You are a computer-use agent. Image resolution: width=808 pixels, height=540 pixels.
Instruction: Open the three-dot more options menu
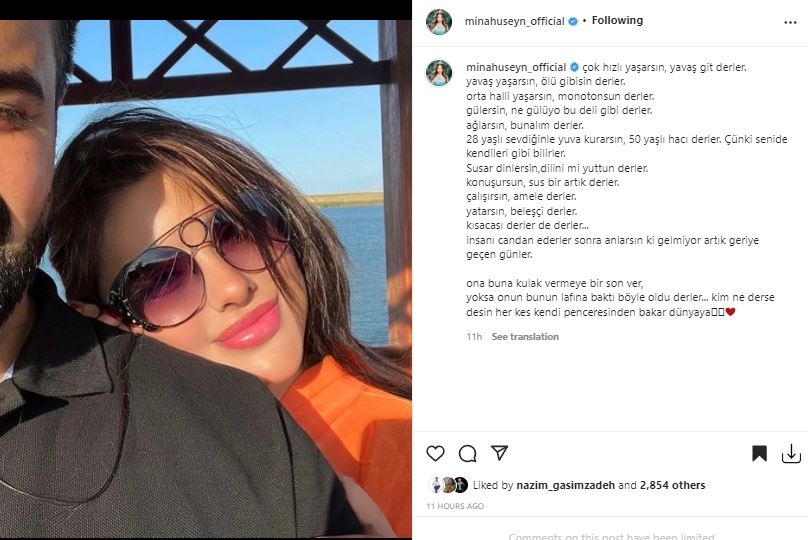click(790, 23)
